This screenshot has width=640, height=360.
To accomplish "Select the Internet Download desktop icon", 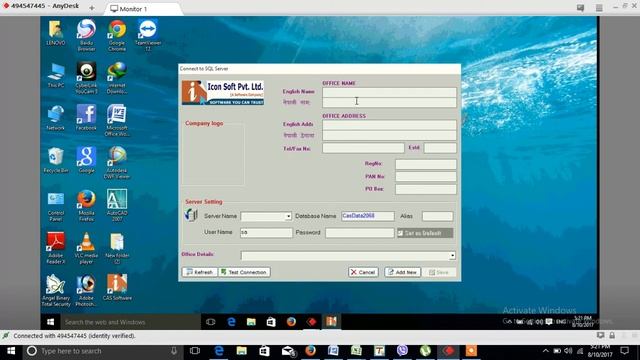I will (x=117, y=78).
